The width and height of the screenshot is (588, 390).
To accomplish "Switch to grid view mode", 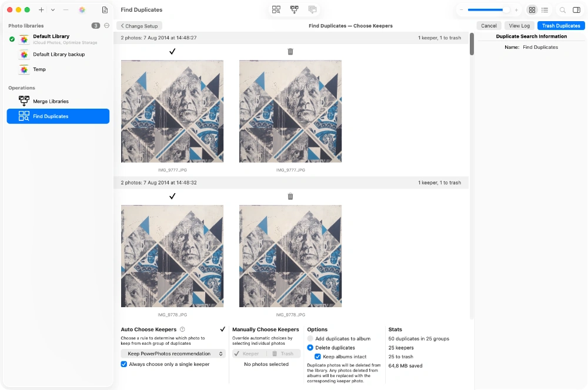I will coord(532,10).
